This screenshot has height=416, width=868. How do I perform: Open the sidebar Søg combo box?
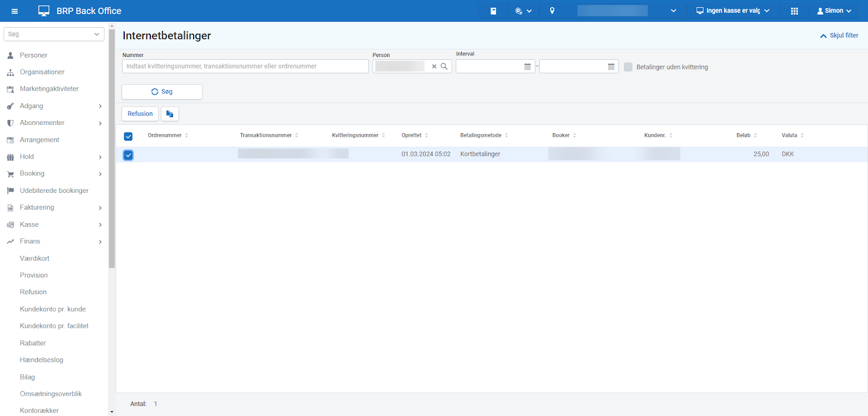coord(54,34)
